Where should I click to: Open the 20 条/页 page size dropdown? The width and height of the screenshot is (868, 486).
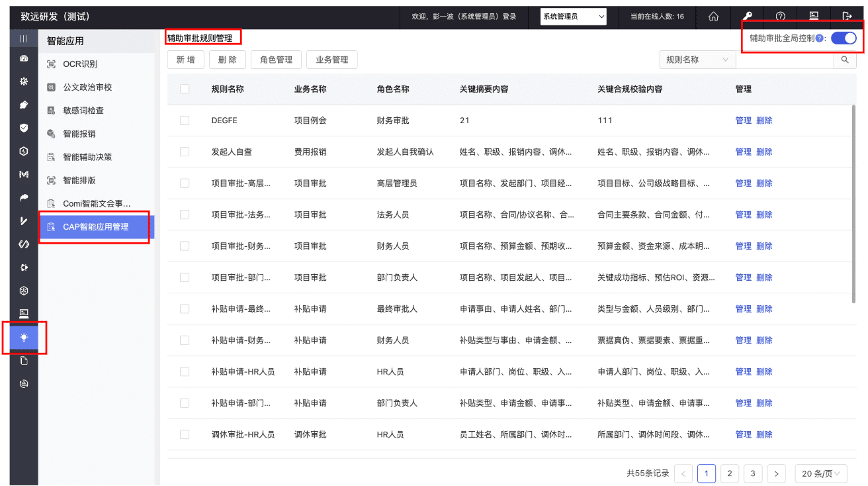[821, 473]
